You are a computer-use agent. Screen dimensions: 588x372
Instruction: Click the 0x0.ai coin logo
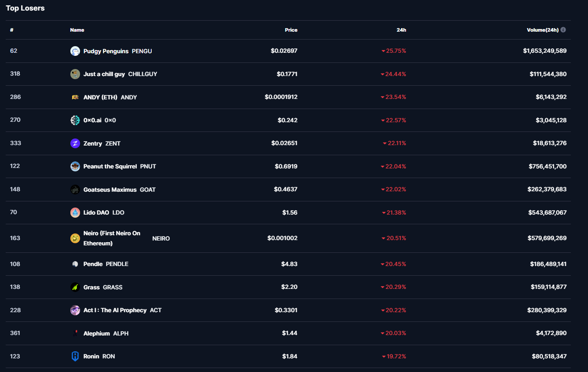click(75, 120)
